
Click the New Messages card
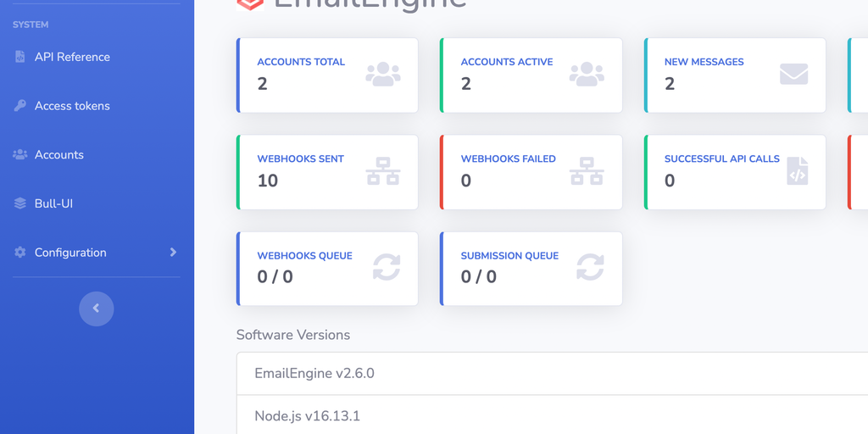coord(735,75)
